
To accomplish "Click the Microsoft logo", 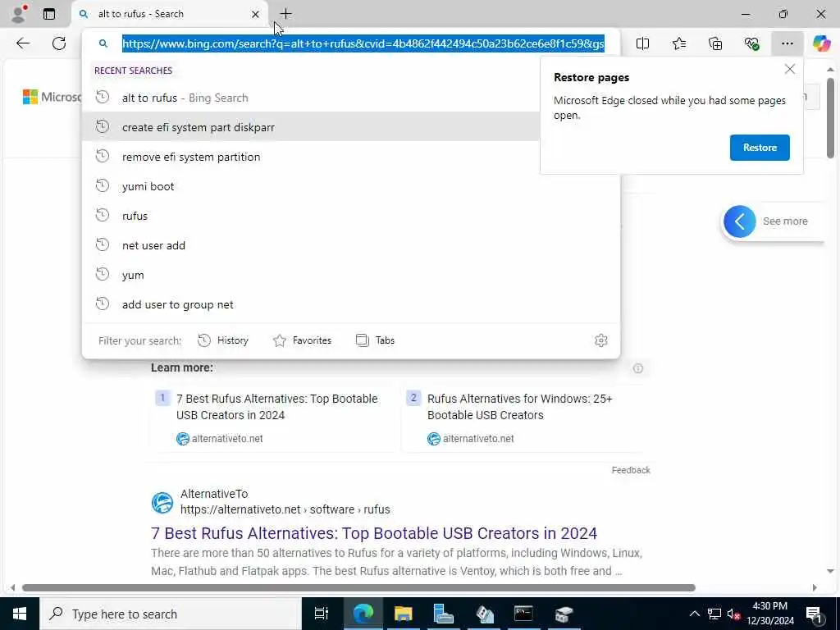I will click(52, 97).
